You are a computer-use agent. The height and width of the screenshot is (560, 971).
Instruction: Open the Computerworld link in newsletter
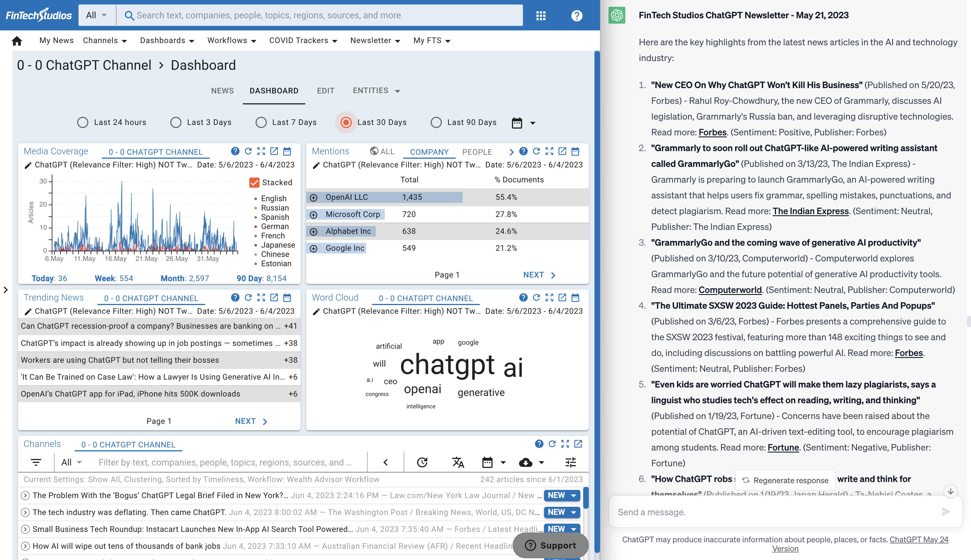730,290
